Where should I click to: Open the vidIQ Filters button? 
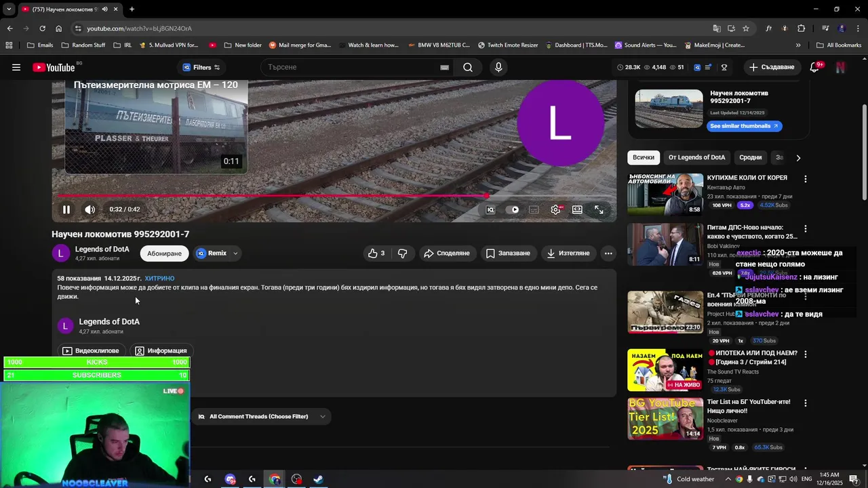pyautogui.click(x=201, y=67)
